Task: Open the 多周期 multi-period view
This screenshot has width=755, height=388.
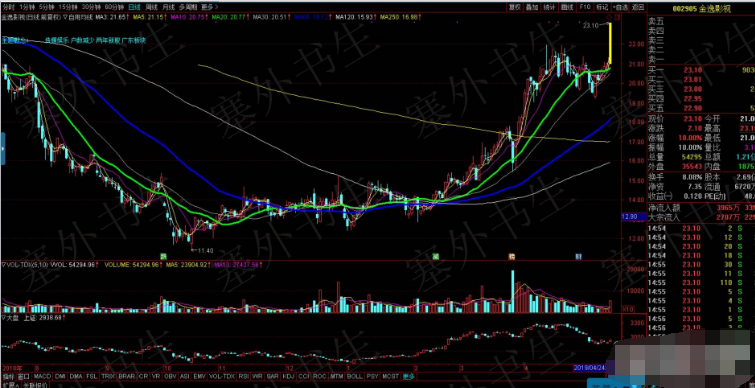Action: (188, 7)
